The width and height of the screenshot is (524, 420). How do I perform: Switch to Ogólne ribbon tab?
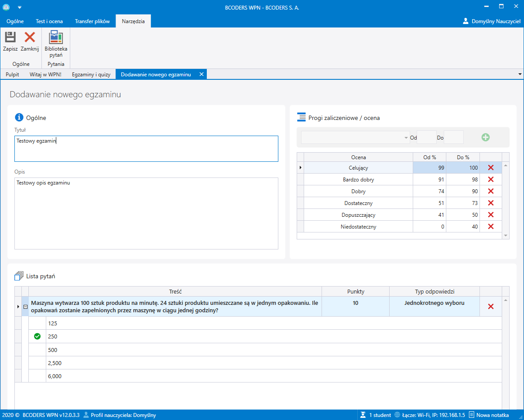tap(15, 21)
